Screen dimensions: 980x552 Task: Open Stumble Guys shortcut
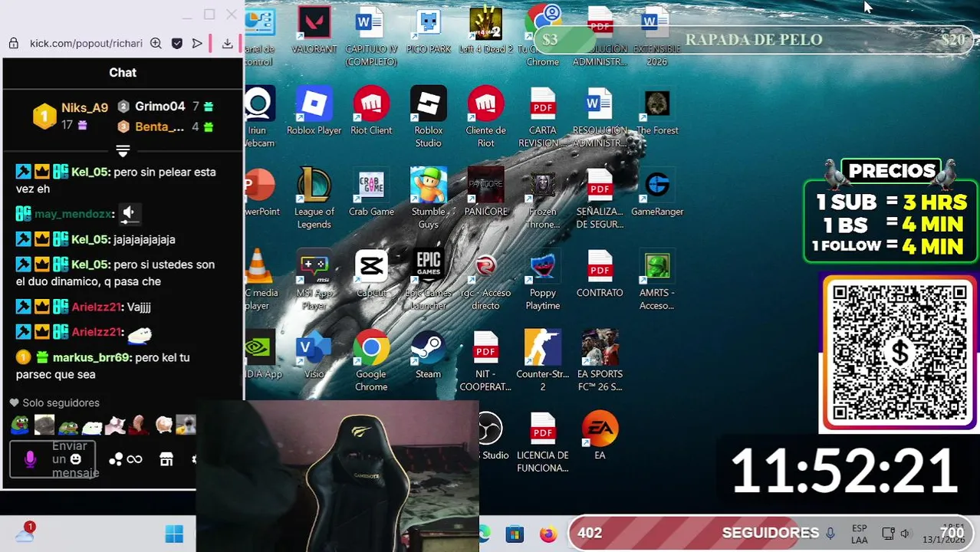[428, 199]
